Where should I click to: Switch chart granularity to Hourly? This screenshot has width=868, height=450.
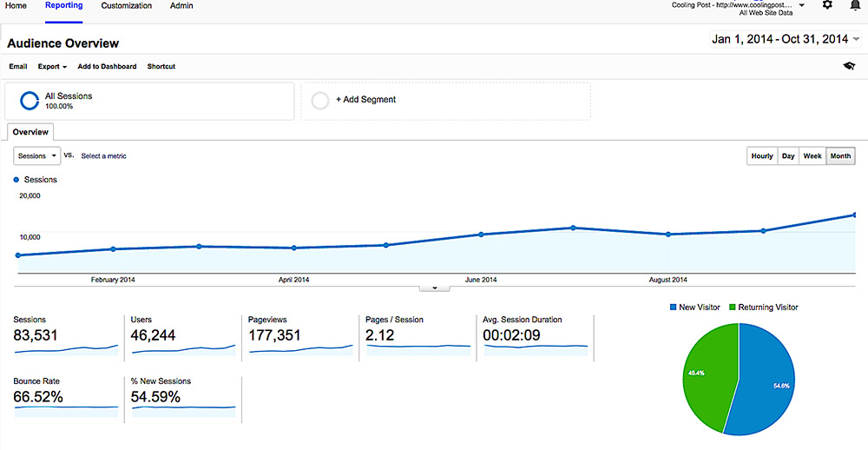(762, 156)
